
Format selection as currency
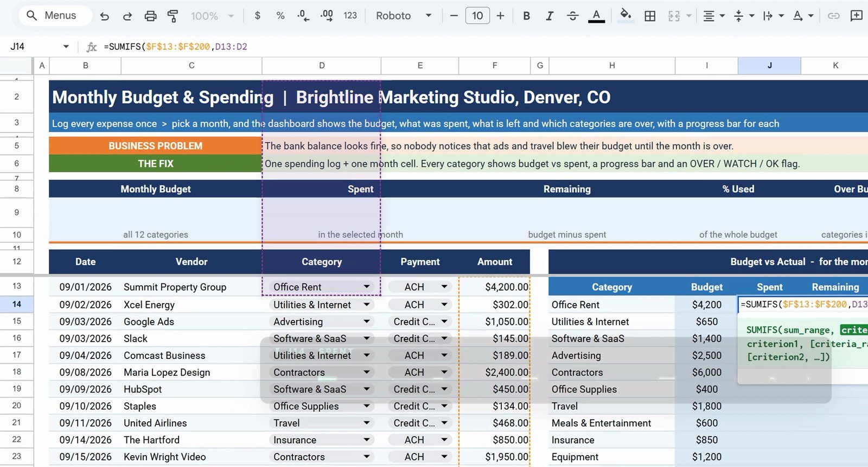point(258,16)
